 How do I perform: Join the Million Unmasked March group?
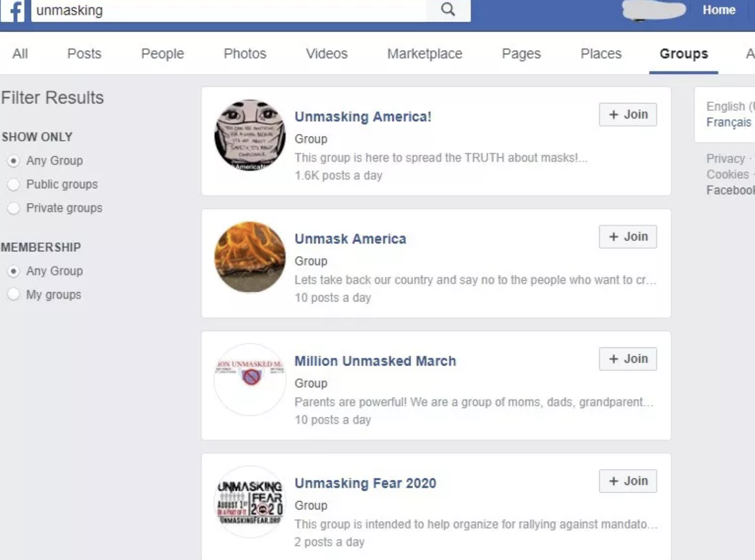tap(628, 359)
